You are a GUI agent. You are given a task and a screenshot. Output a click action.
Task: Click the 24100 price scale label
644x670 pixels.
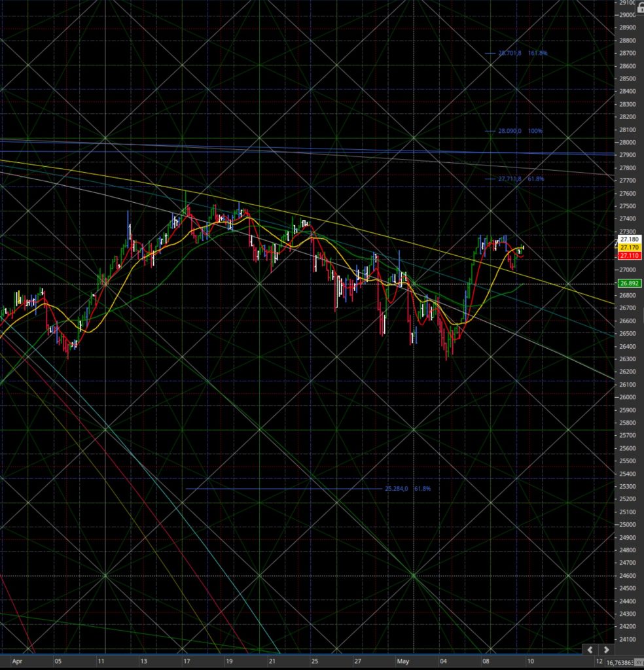[628, 639]
